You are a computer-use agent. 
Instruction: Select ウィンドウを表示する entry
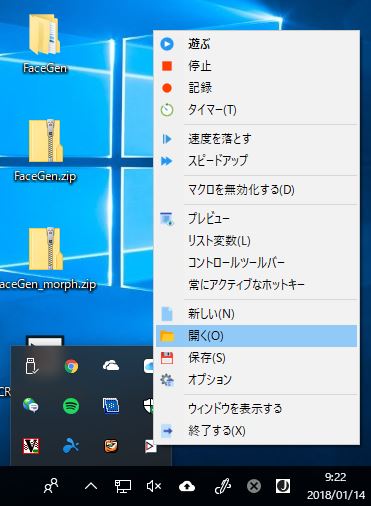coord(256,409)
